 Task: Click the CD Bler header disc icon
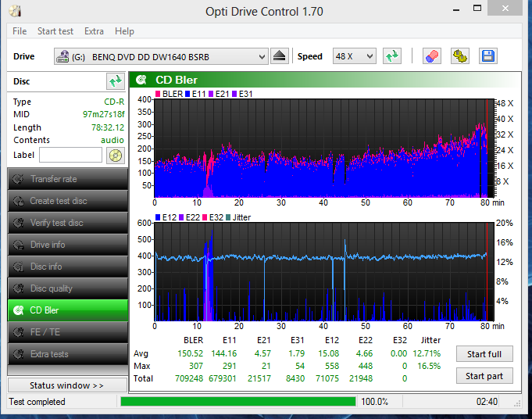(x=141, y=81)
